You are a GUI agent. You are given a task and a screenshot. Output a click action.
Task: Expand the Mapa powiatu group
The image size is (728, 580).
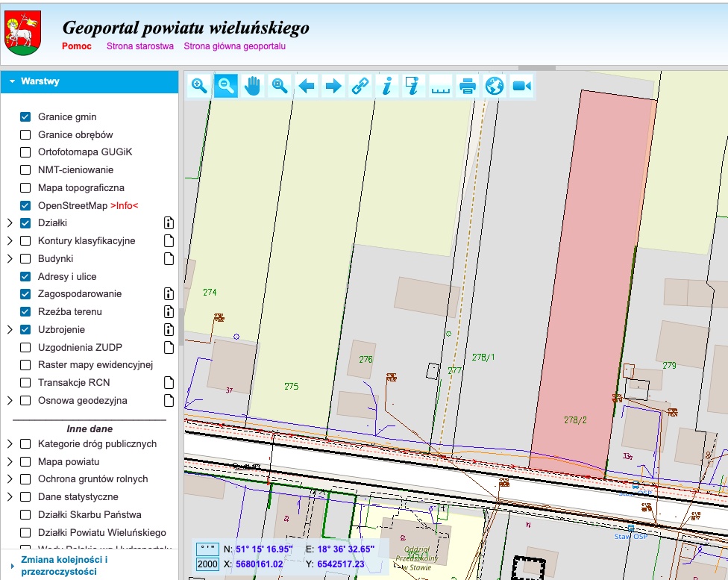tap(10, 461)
